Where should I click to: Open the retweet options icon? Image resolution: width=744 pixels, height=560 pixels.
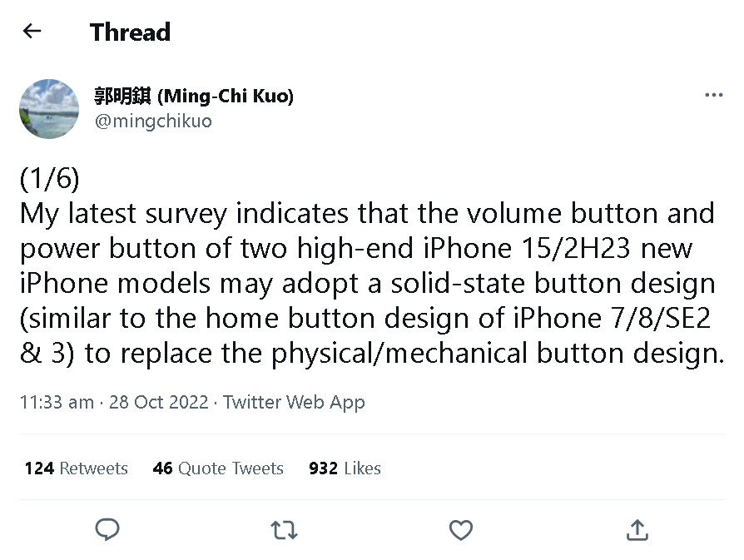tap(285, 529)
